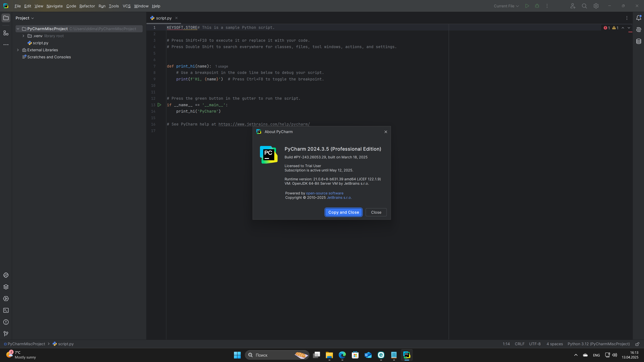Change CRLF line separator setting
The image size is (644, 362).
pos(520,344)
